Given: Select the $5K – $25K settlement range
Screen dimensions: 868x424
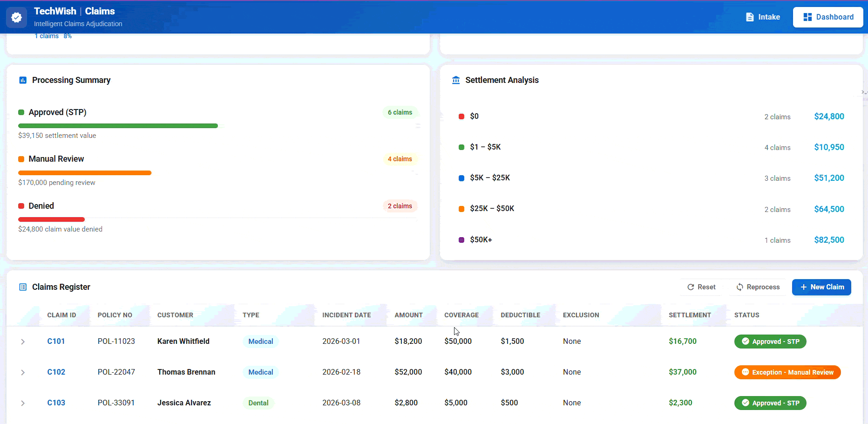Looking at the screenshot, I should [x=651, y=178].
